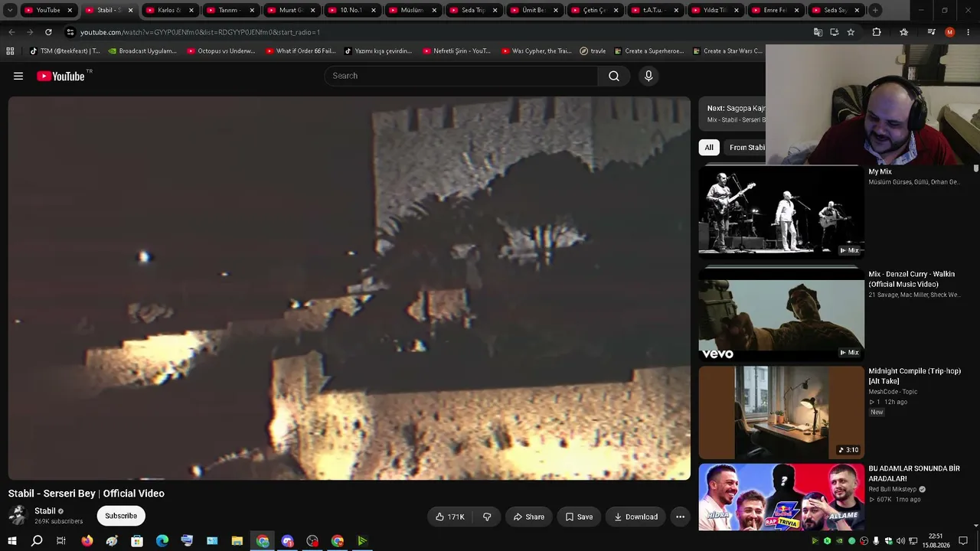Go forward in browser history
980x551 pixels.
coord(30,32)
